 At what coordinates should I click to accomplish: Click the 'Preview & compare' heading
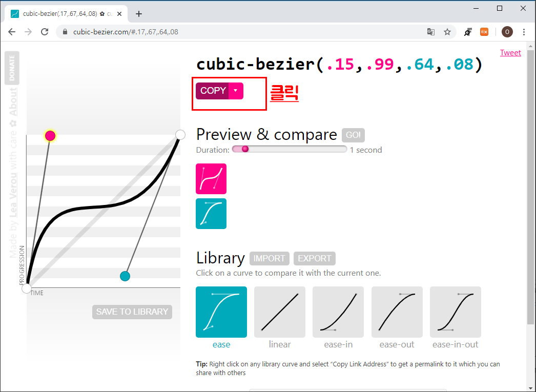pos(266,135)
